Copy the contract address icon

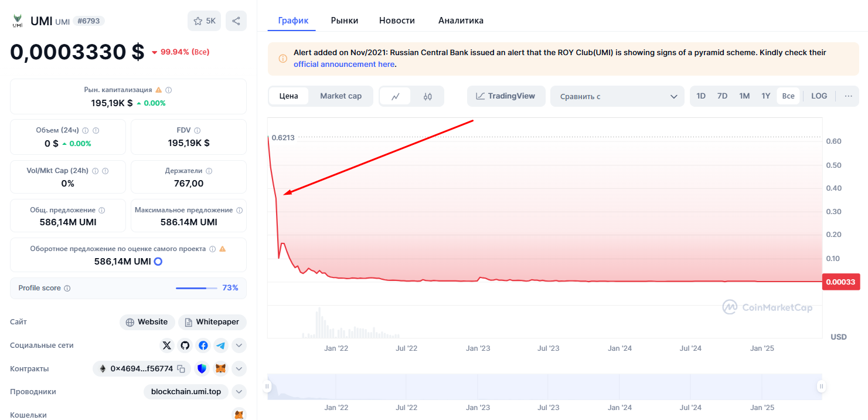(182, 369)
